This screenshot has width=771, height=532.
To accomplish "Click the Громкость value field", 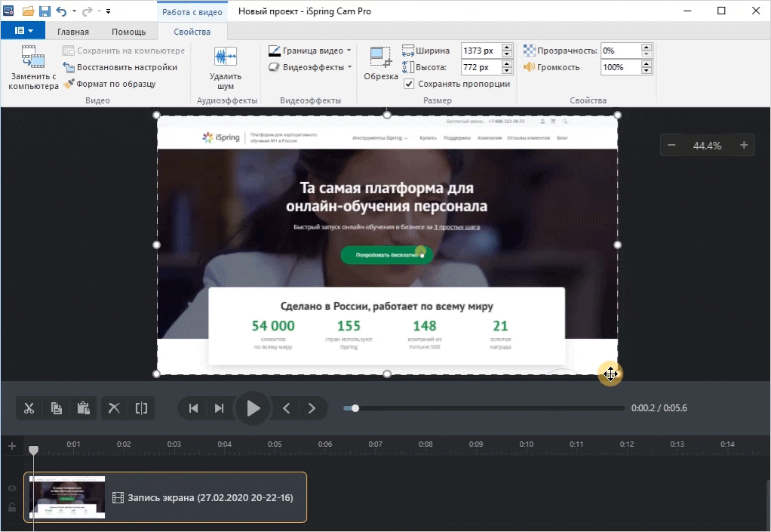I will point(621,67).
